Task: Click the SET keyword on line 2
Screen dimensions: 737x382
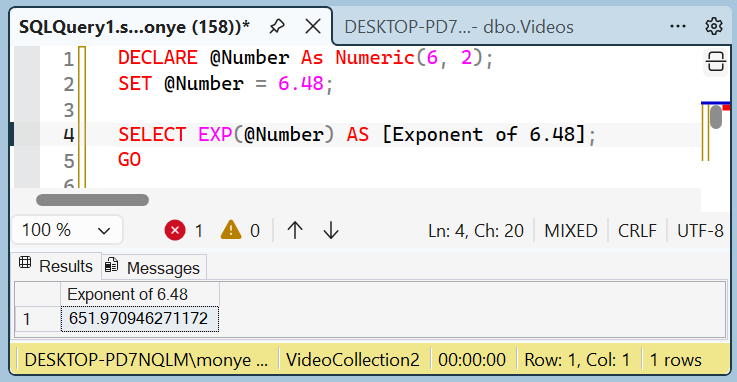Action: (x=135, y=84)
